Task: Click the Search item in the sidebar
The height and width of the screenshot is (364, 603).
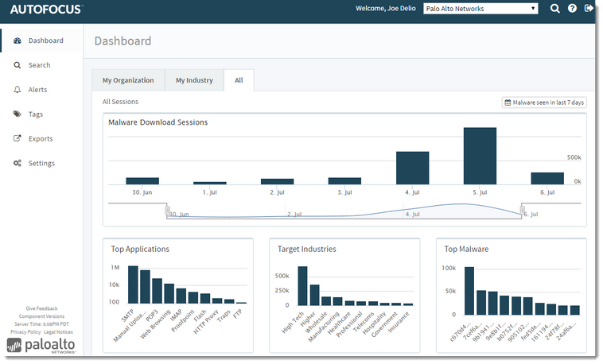Action: (x=39, y=65)
